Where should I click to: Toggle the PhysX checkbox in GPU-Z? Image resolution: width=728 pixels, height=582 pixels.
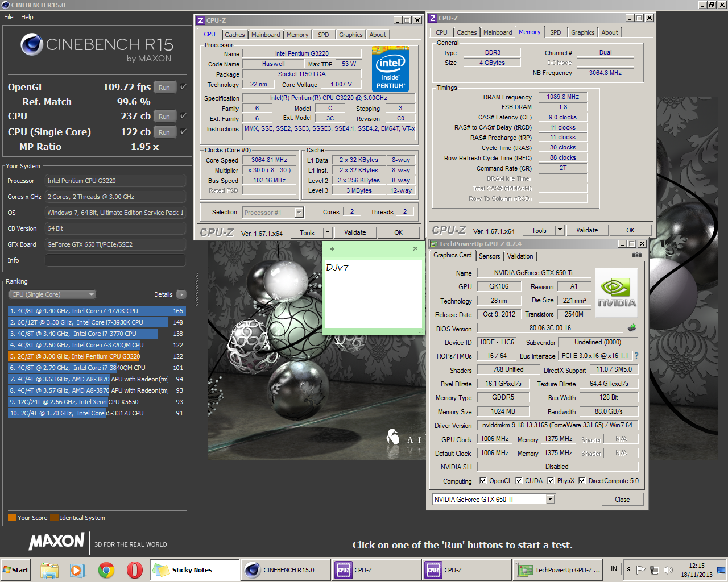click(551, 480)
